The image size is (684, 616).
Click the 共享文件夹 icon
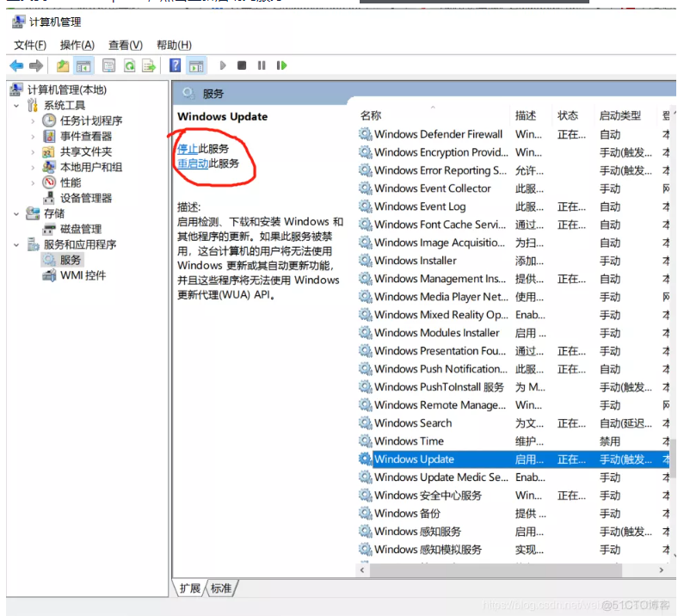[x=49, y=151]
